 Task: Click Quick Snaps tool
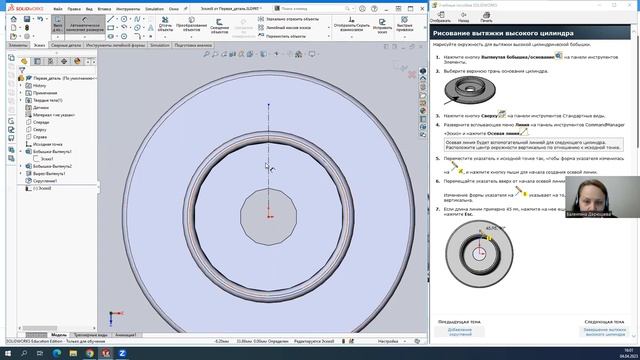click(404, 24)
